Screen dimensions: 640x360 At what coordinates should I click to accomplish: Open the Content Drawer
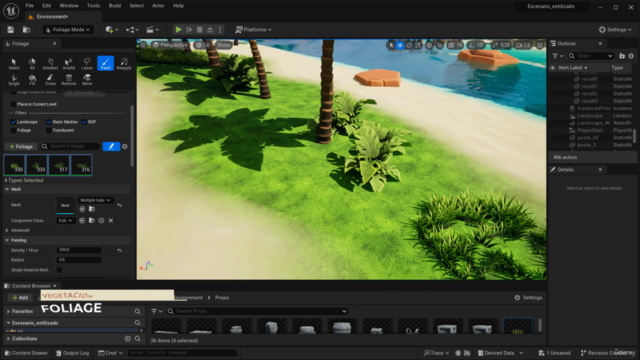[x=26, y=353]
